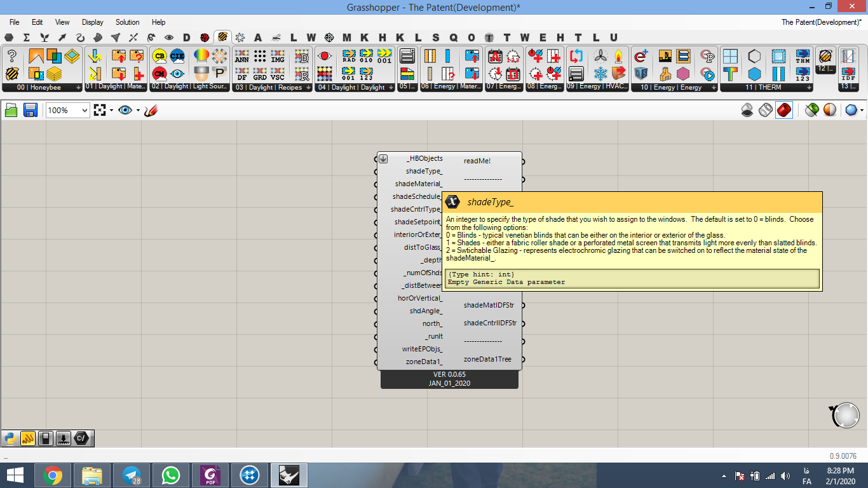Select the flame heating HVAC icon
868x488 pixels.
618,56
